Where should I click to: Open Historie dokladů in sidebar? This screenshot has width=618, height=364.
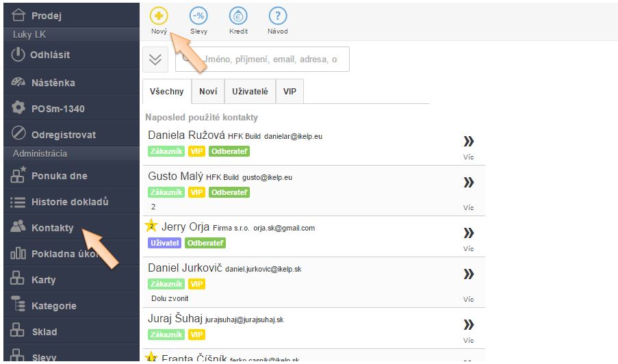69,202
